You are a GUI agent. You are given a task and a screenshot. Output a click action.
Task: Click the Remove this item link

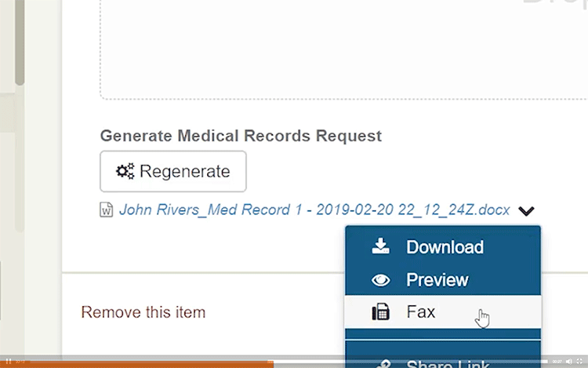point(143,312)
